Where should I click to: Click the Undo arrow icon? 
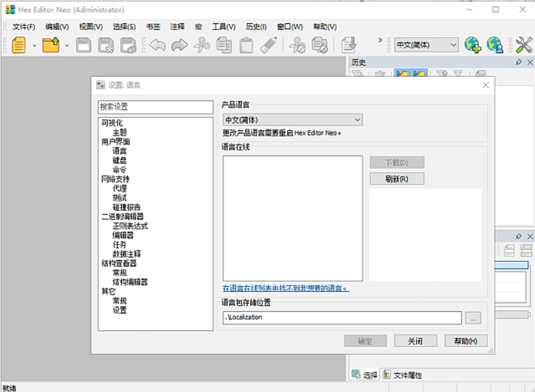pos(158,45)
